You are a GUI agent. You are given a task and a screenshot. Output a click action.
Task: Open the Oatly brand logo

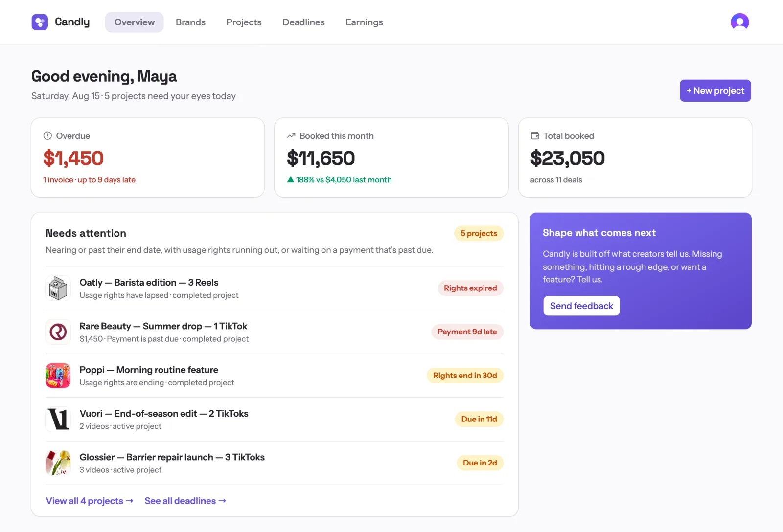click(x=58, y=288)
